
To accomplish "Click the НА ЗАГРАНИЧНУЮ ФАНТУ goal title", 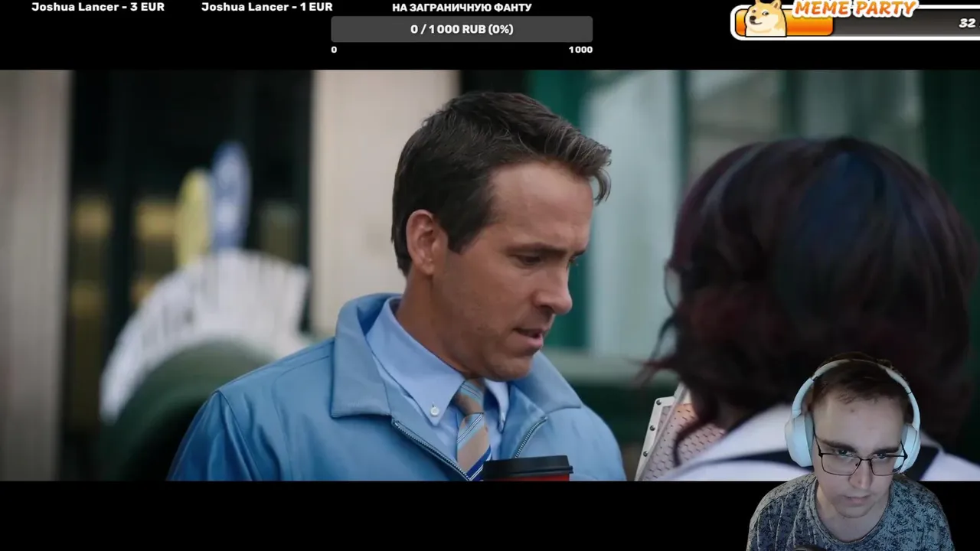I will [x=462, y=8].
